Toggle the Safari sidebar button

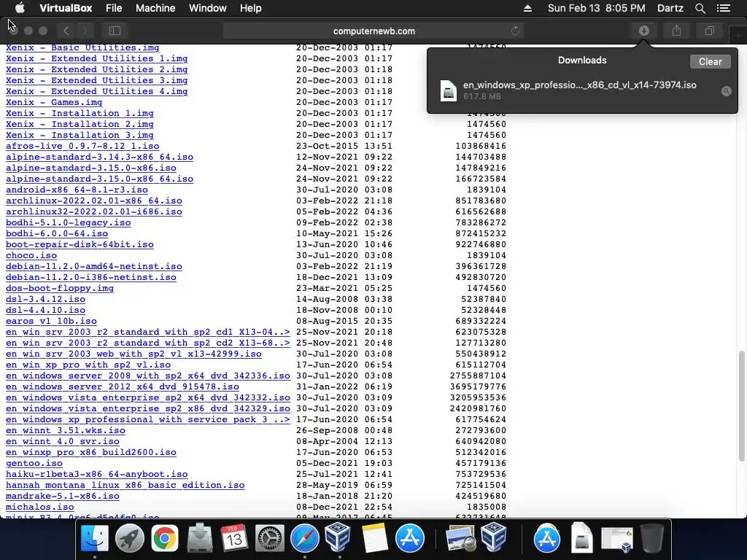[x=115, y=31]
